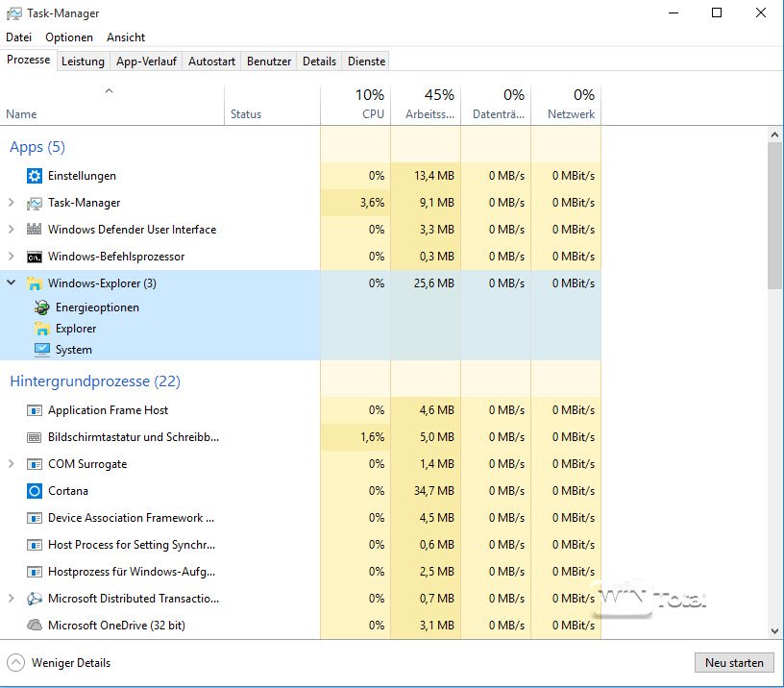Viewport: 784px width, 688px height.
Task: Click the Windows-Befehlsprozessor console icon
Action: click(34, 257)
